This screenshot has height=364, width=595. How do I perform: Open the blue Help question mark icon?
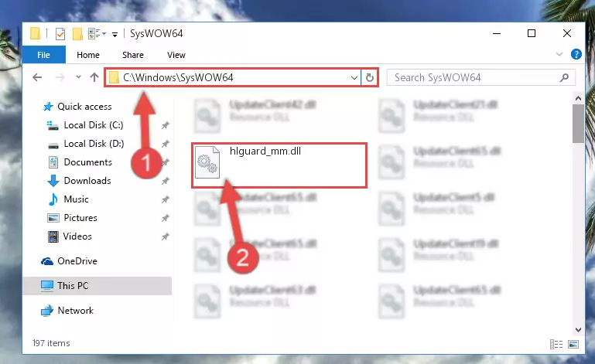tap(576, 54)
